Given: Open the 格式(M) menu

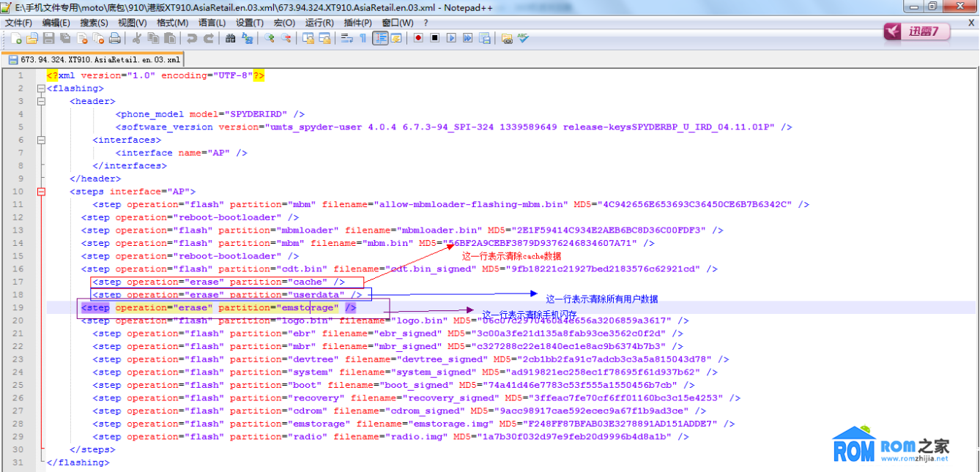Looking at the screenshot, I should coord(172,23).
